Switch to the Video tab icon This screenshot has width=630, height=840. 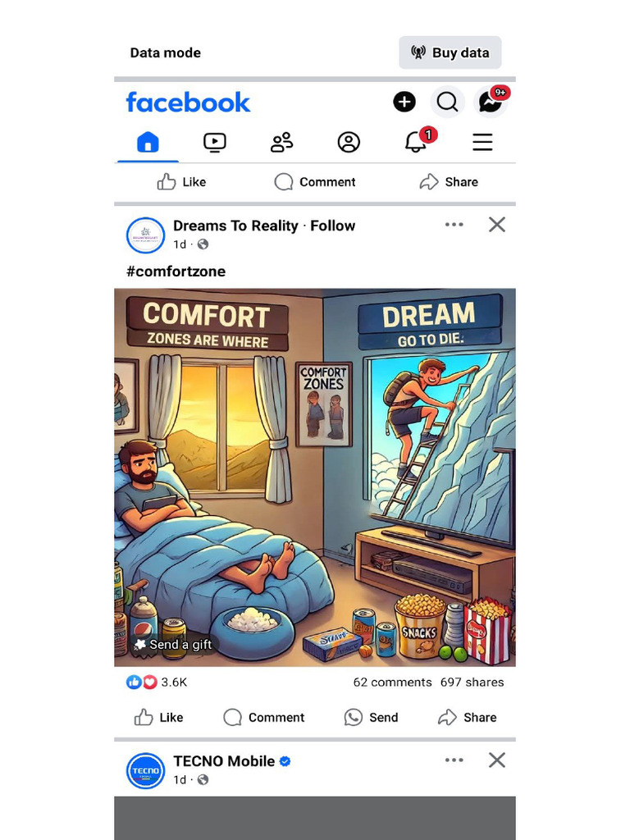click(x=215, y=142)
